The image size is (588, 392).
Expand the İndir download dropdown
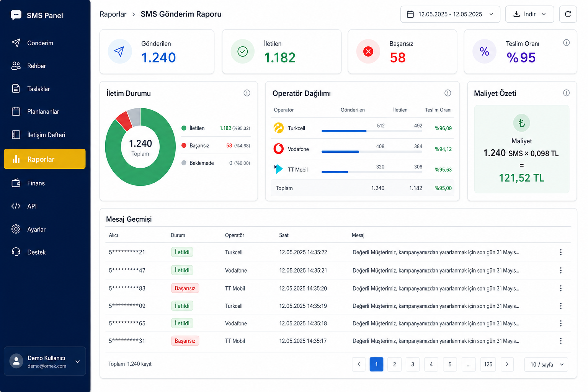pos(529,14)
